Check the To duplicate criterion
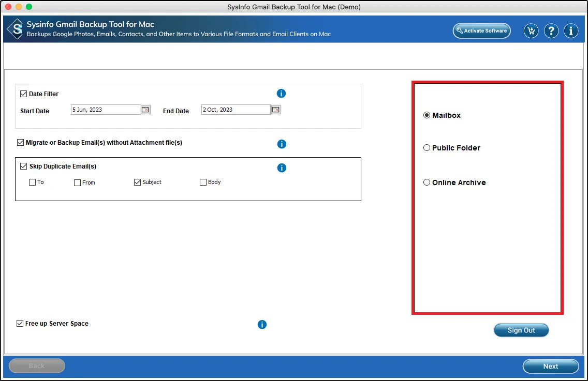This screenshot has width=588, height=381. (32, 182)
